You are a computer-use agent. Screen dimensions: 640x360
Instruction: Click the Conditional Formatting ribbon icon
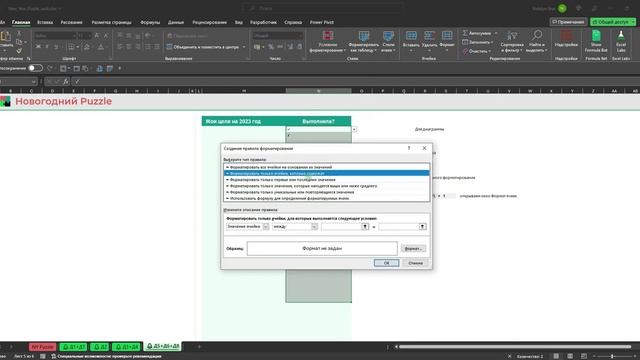pyautogui.click(x=328, y=36)
